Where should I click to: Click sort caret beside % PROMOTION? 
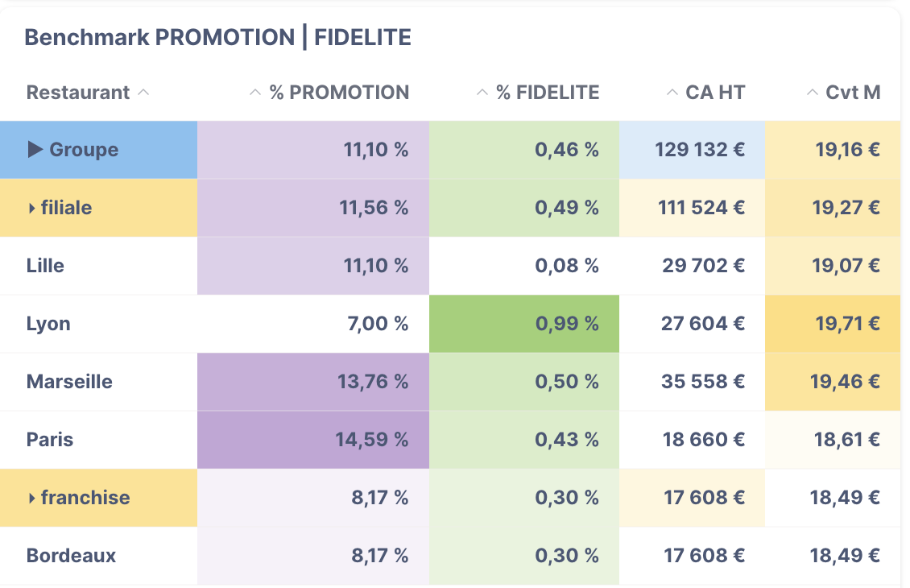coord(255,93)
